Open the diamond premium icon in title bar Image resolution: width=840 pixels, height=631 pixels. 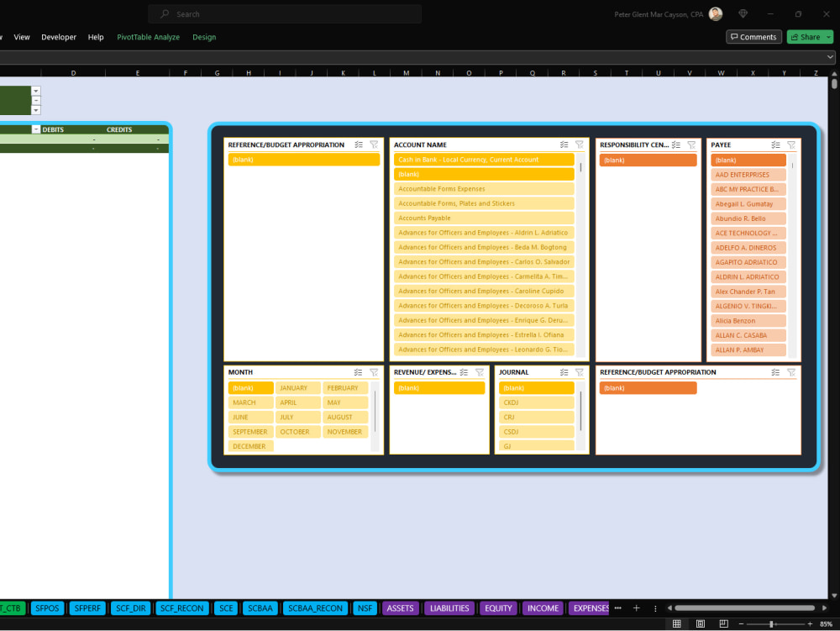743,14
